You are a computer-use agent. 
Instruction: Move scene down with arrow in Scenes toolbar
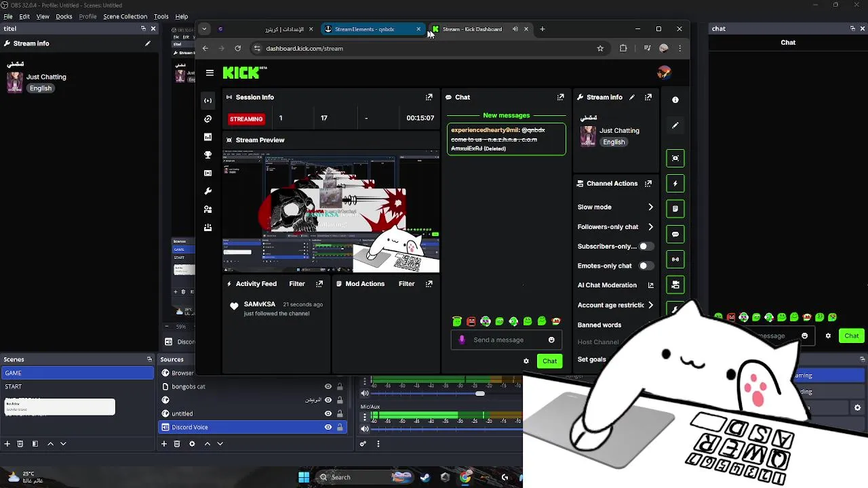(x=63, y=444)
